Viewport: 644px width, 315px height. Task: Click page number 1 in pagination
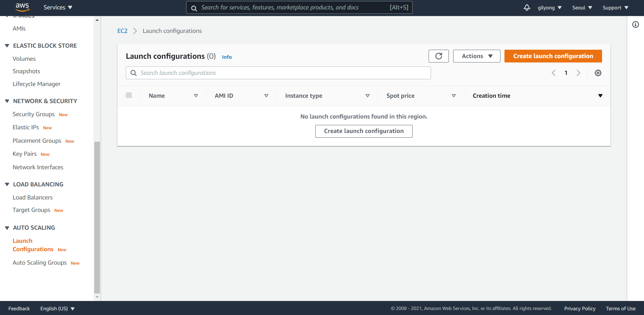(566, 73)
